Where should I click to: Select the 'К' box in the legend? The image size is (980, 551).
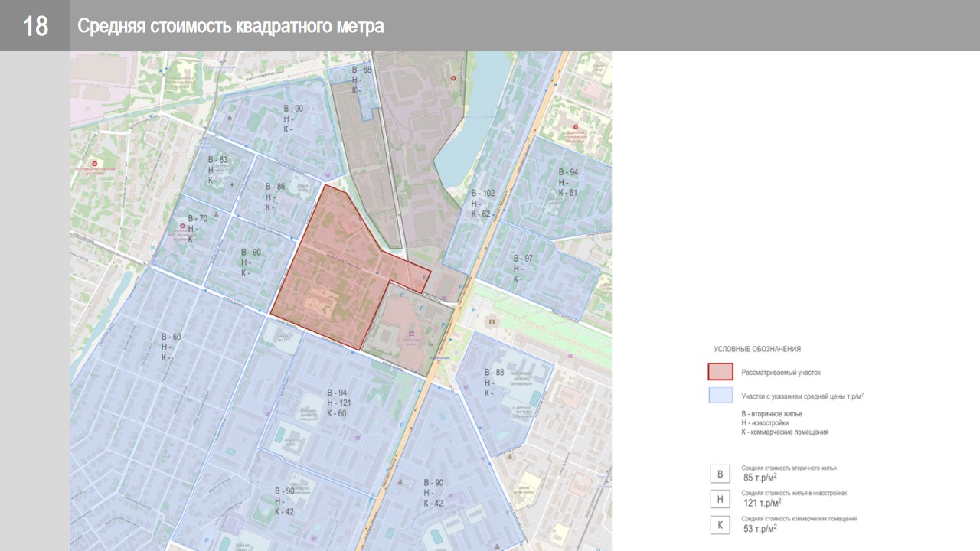pos(720,525)
